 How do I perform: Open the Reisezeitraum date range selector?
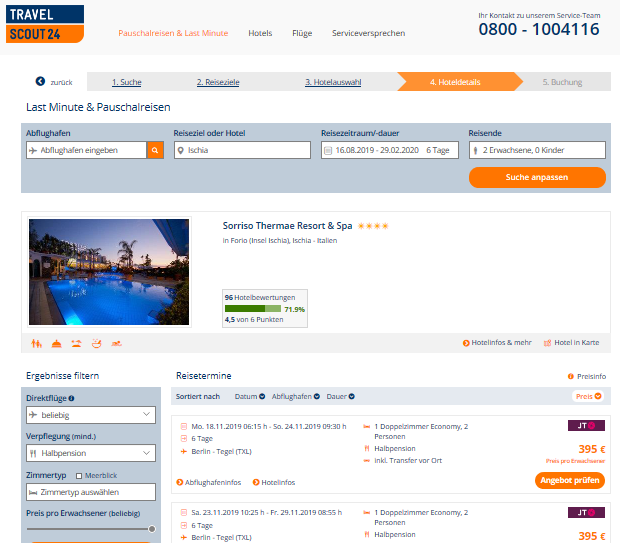coord(390,150)
